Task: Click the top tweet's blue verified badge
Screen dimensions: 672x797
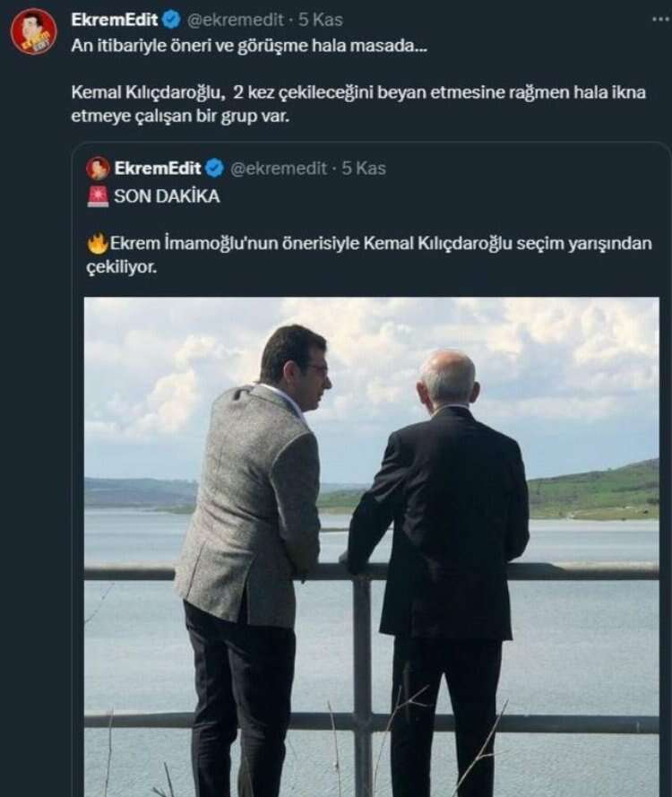Action: tap(172, 20)
